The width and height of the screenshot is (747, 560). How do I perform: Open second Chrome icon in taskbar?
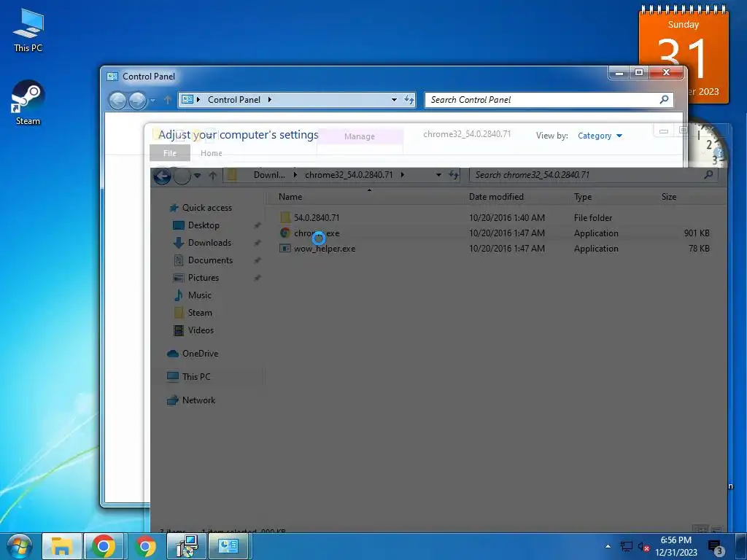point(145,545)
